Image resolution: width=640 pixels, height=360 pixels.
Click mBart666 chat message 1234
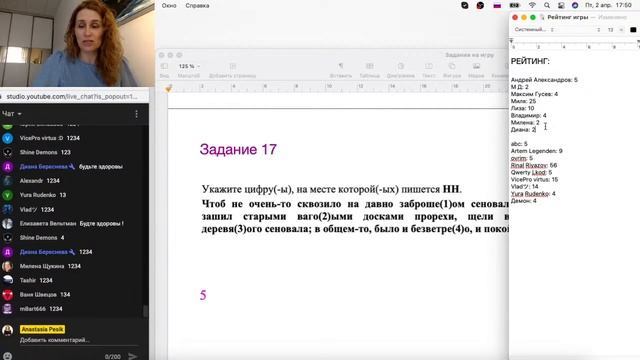tap(56, 309)
